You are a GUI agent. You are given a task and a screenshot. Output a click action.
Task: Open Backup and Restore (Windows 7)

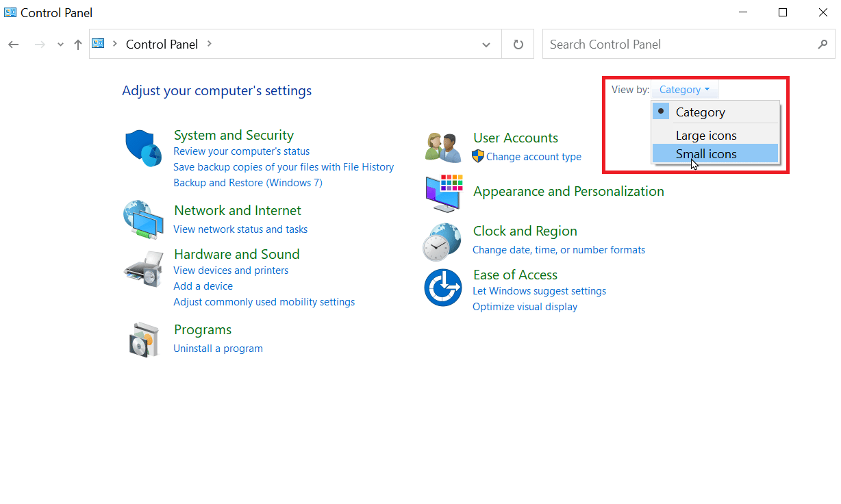point(248,183)
